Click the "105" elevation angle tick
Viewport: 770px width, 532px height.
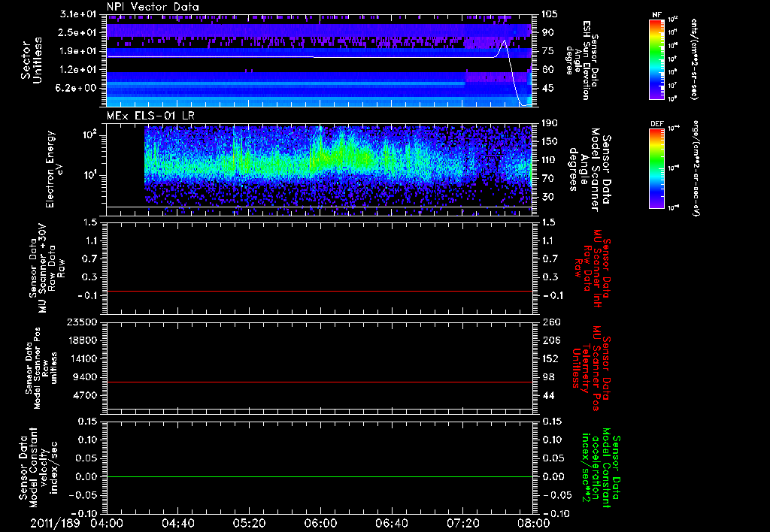tap(550, 14)
